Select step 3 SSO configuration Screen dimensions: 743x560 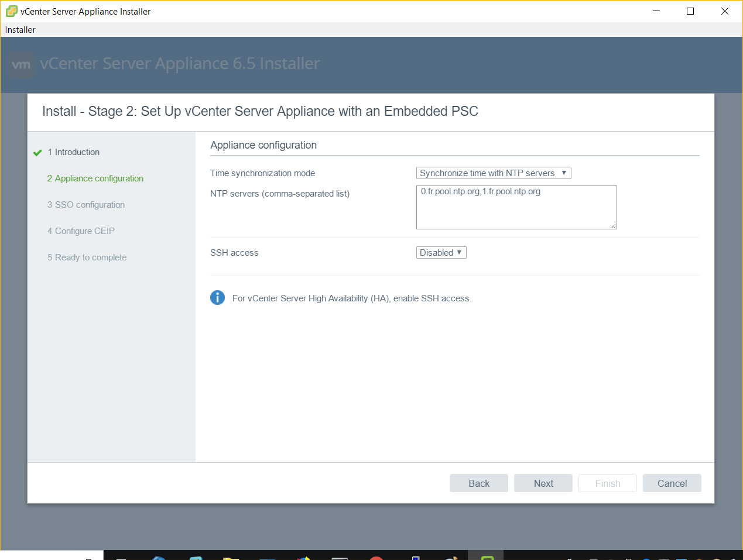click(86, 205)
